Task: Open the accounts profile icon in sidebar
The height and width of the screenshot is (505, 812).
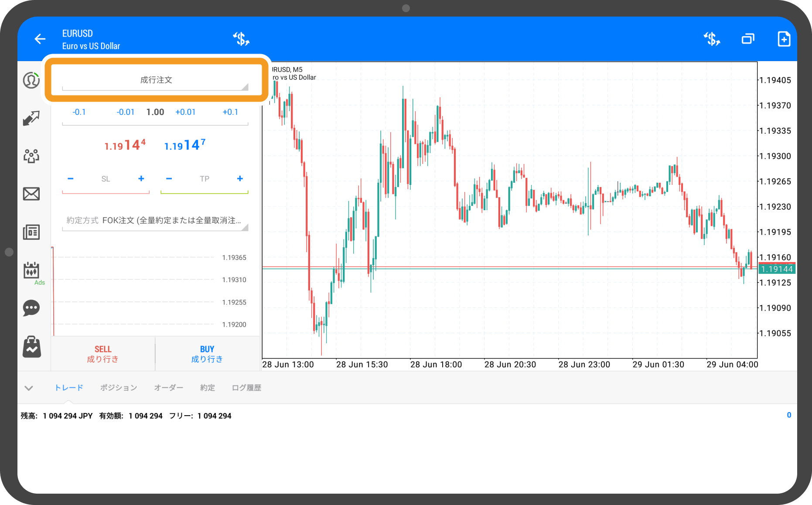Action: click(x=31, y=80)
